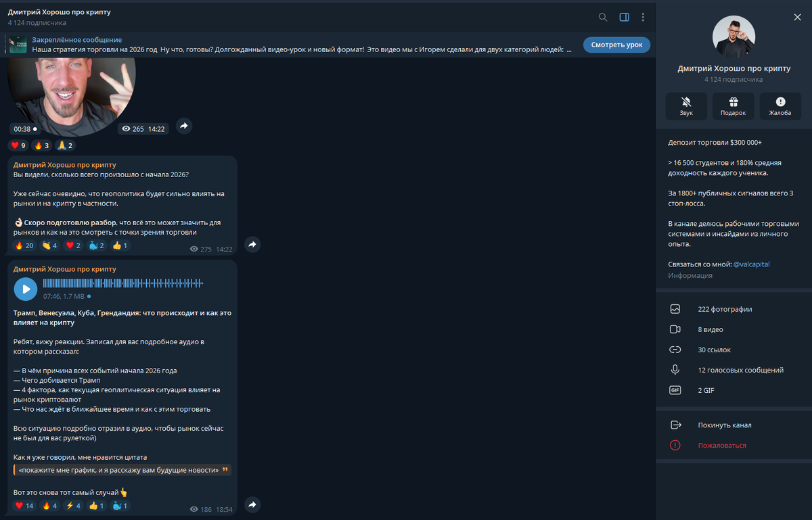Click the microphone icon

pyautogui.click(x=675, y=370)
